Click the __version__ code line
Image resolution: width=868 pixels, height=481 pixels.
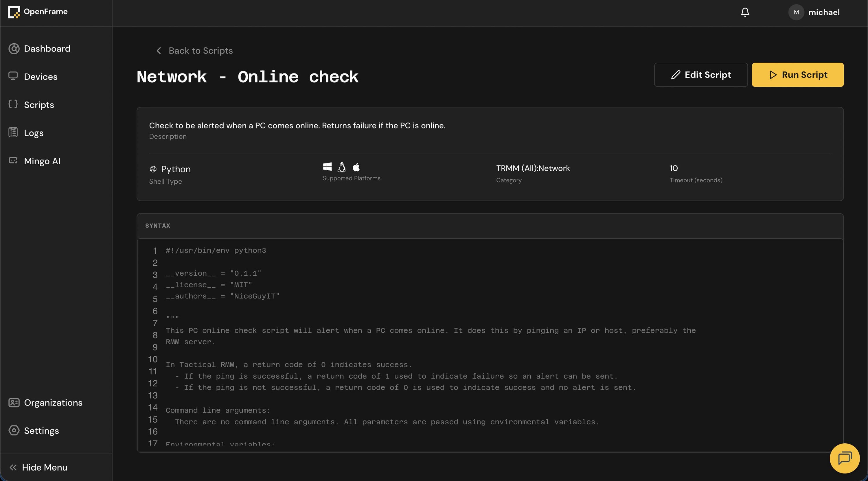(x=213, y=273)
